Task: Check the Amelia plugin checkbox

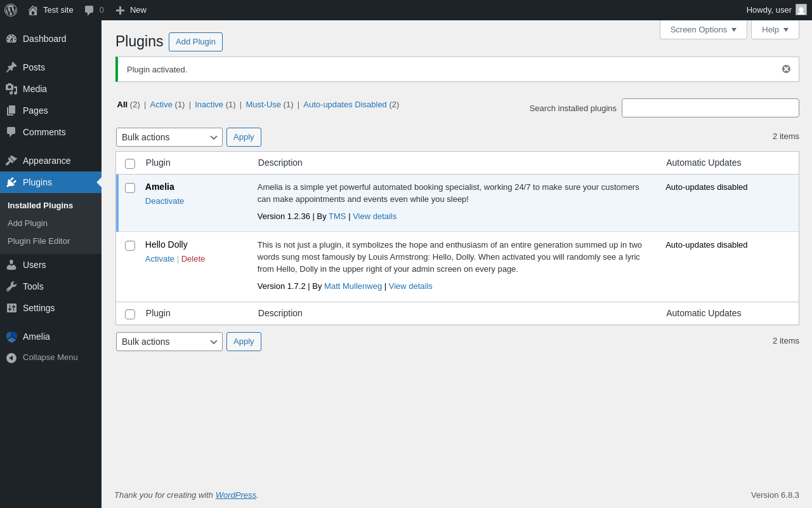Action: [x=130, y=188]
